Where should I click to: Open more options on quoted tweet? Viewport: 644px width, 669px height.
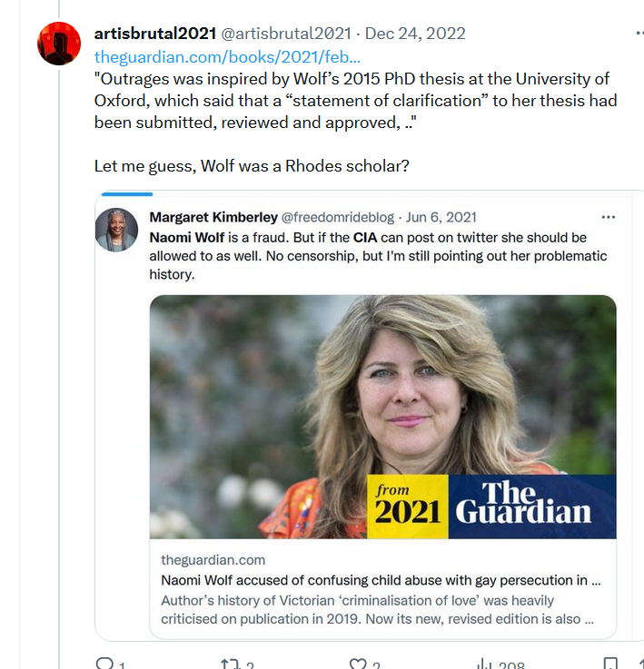(x=608, y=217)
